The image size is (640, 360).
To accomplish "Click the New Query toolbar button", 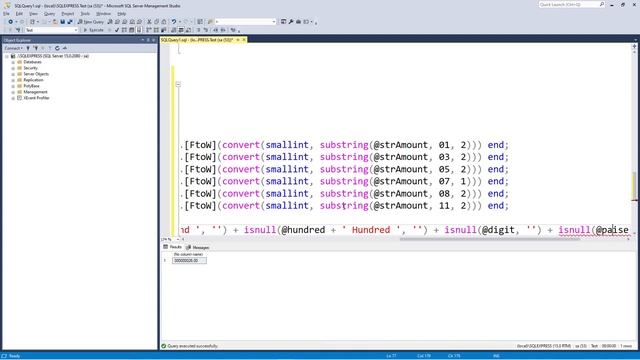I will click(91, 22).
